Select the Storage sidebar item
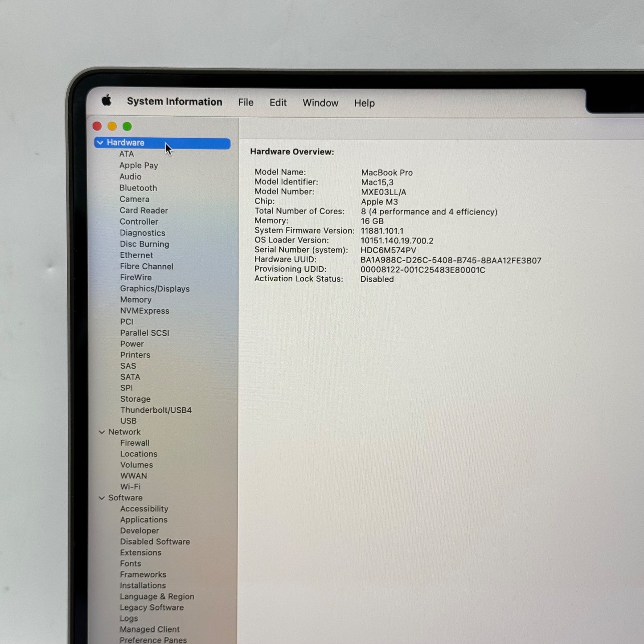Viewport: 644px width, 644px height. pos(135,399)
